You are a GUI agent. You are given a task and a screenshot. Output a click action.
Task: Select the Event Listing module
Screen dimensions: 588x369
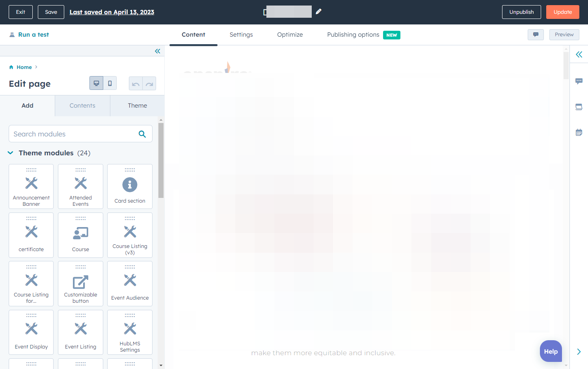tap(80, 332)
